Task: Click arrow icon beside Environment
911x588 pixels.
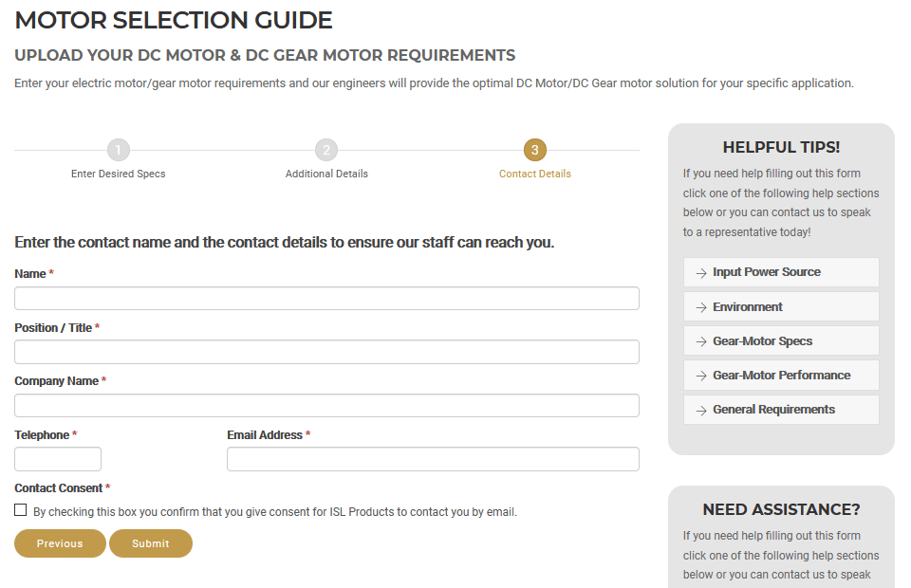Action: [701, 307]
